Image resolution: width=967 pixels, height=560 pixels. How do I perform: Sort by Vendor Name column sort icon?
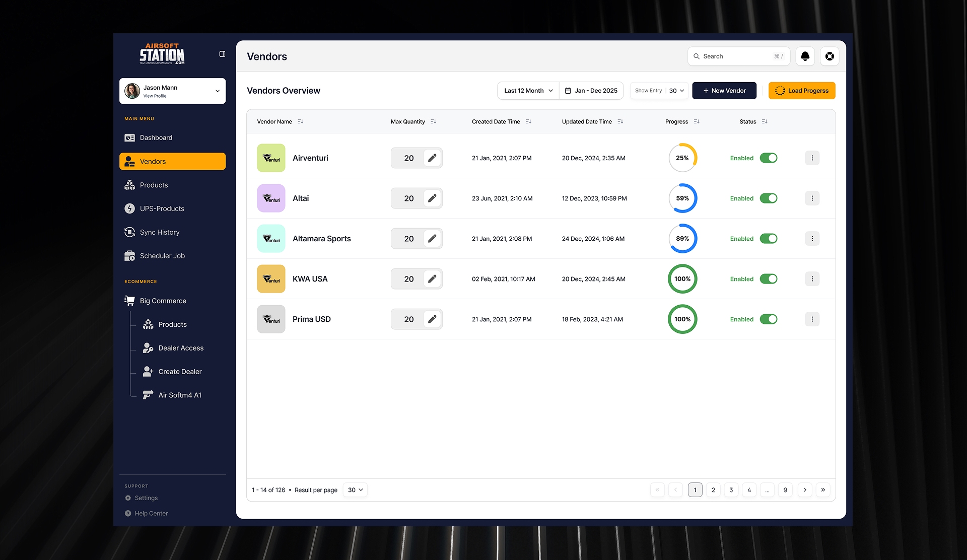coord(300,122)
